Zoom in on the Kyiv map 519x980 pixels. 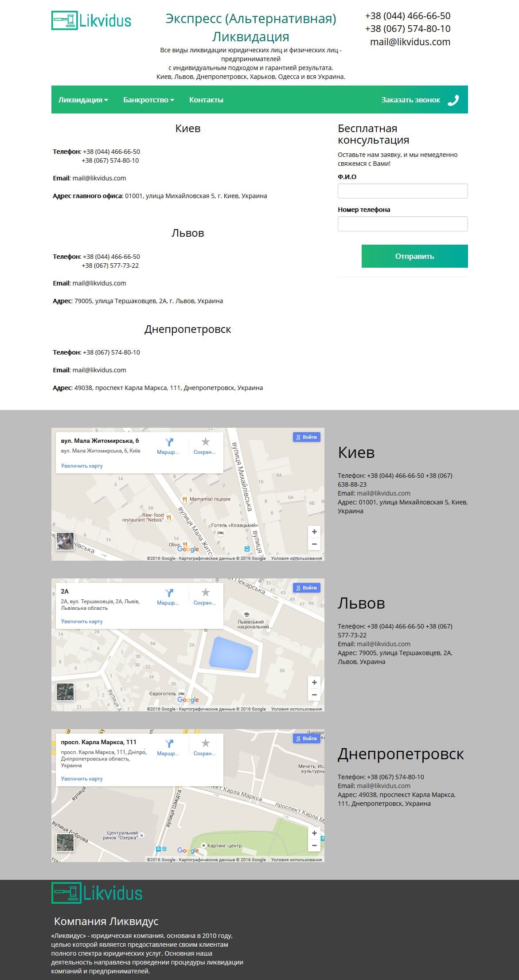pyautogui.click(x=314, y=532)
